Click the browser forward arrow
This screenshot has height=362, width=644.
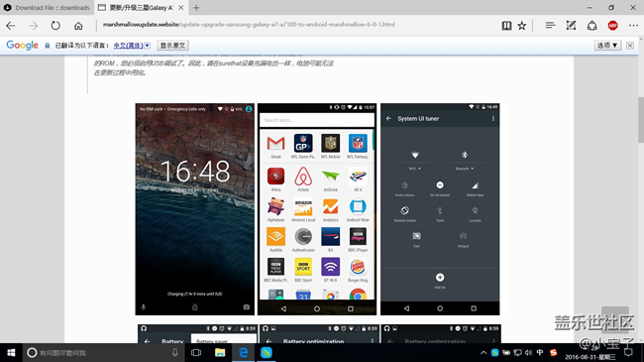[33, 26]
